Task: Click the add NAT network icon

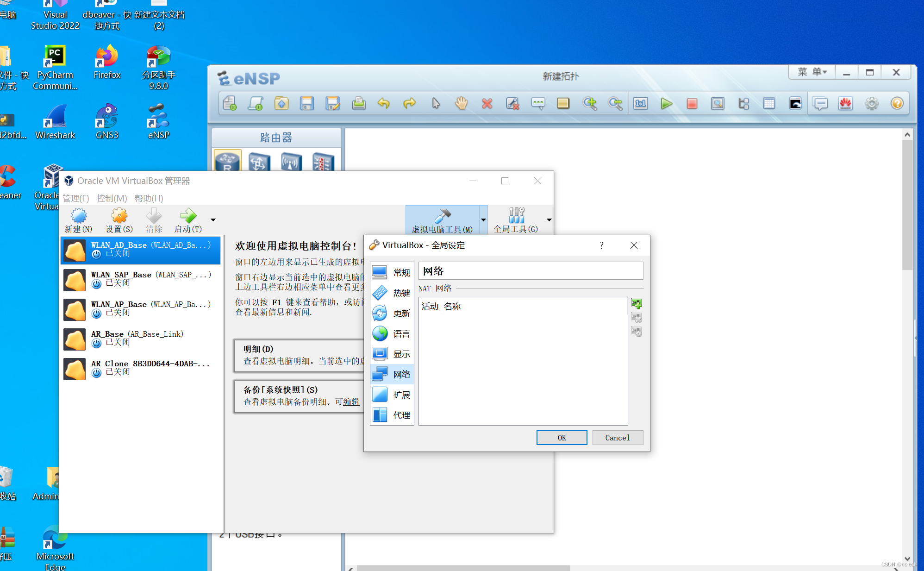Action: point(637,304)
